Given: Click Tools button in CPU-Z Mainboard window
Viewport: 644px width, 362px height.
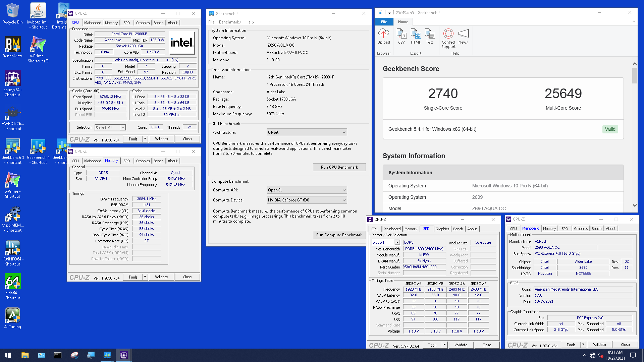Looking at the screenshot, I should (571, 345).
